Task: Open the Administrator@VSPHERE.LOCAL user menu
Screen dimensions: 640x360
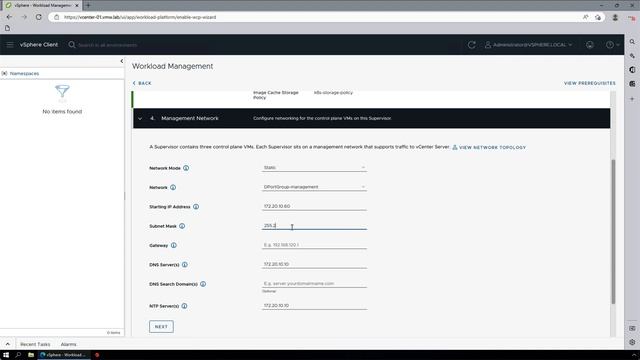Action: point(528,45)
